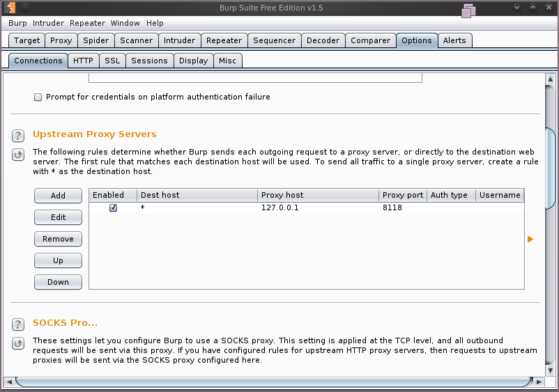Viewport: 559px width, 392px height.
Task: Sort by Enabled column header
Action: click(x=113, y=195)
